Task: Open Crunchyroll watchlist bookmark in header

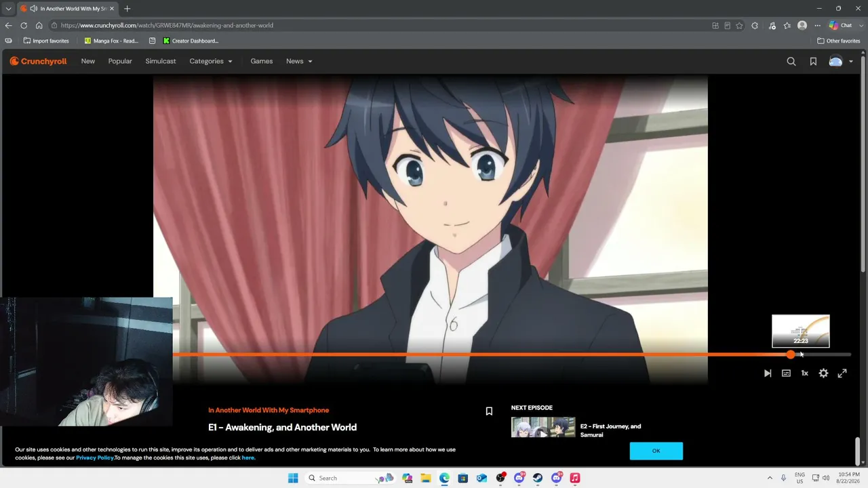Action: [x=813, y=61]
